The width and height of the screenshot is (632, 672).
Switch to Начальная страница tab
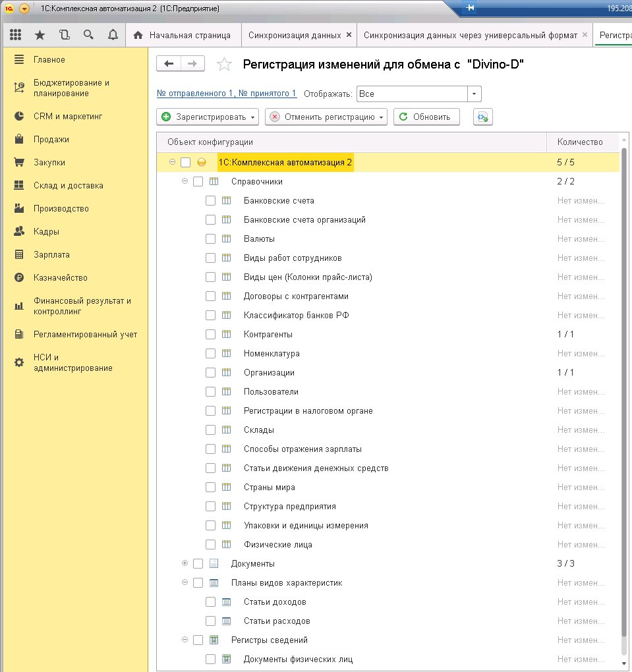(183, 35)
